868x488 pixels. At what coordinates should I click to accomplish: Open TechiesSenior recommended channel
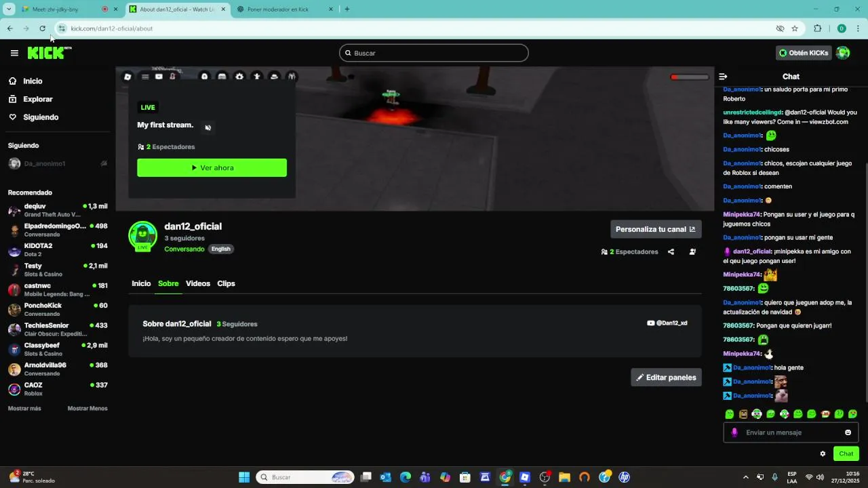(58, 329)
